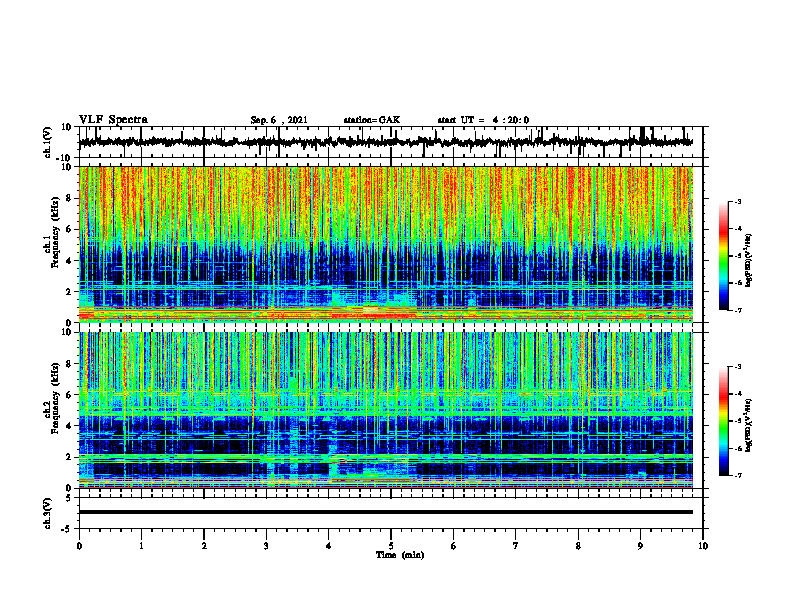This screenshot has width=792, height=612.
Task: Click the '7' time axis tick label
Action: [x=516, y=546]
